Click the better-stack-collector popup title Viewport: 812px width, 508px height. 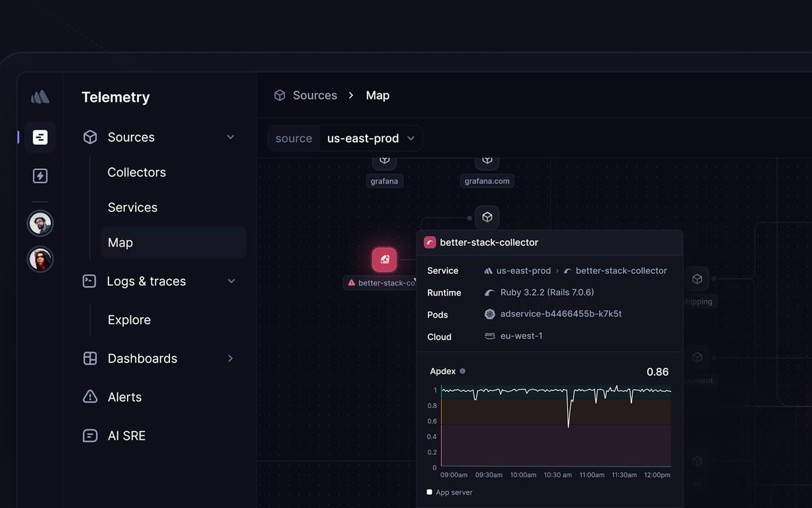(x=489, y=242)
